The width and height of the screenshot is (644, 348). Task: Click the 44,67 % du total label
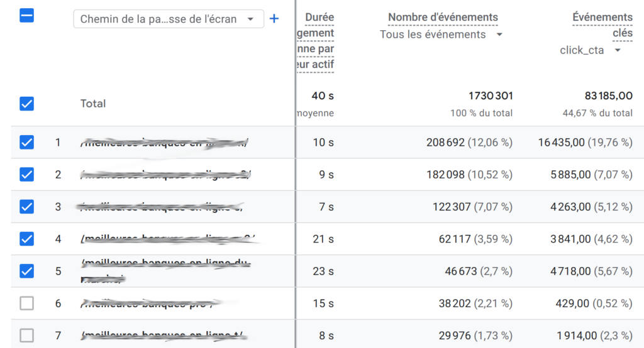(597, 113)
